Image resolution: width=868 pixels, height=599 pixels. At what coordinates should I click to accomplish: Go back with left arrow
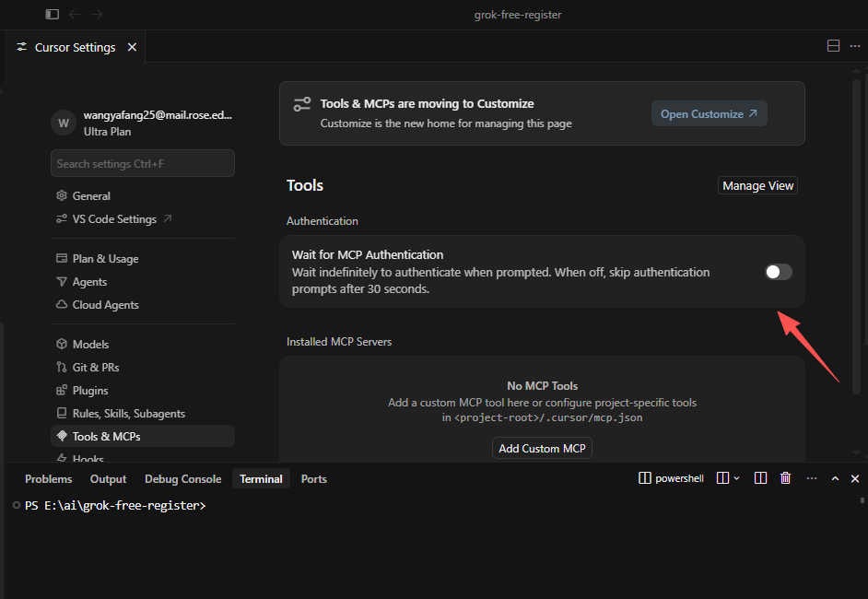(75, 15)
